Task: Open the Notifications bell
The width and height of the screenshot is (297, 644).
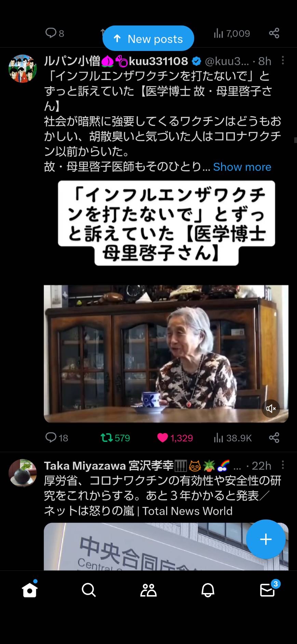Action: [x=208, y=590]
